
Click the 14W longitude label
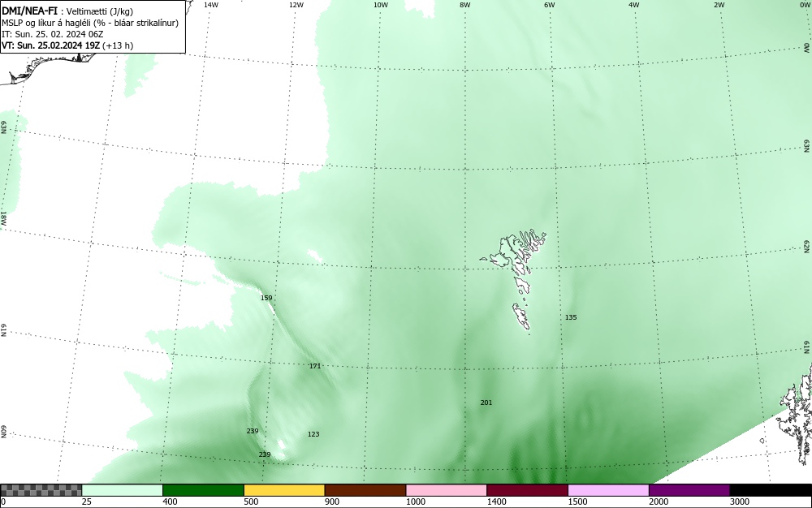pyautogui.click(x=210, y=5)
